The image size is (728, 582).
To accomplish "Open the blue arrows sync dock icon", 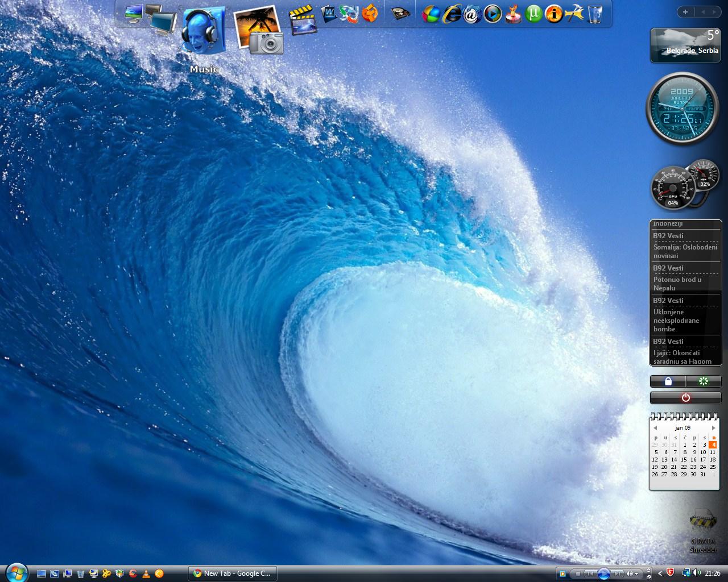I will [349, 14].
